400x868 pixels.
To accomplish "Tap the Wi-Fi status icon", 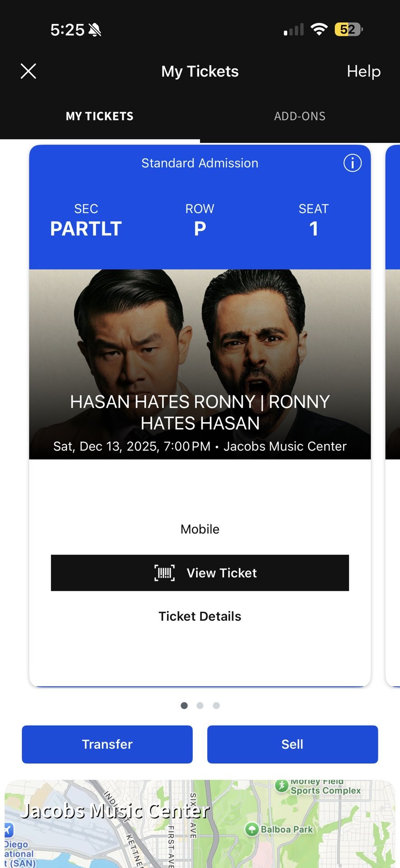I will pyautogui.click(x=319, y=30).
